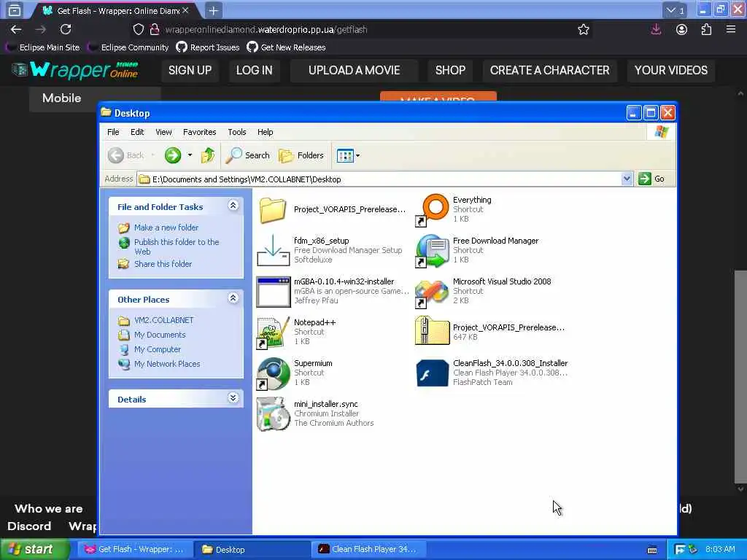Click the Explorer Forward arrow button
The image size is (747, 560).
tap(173, 155)
